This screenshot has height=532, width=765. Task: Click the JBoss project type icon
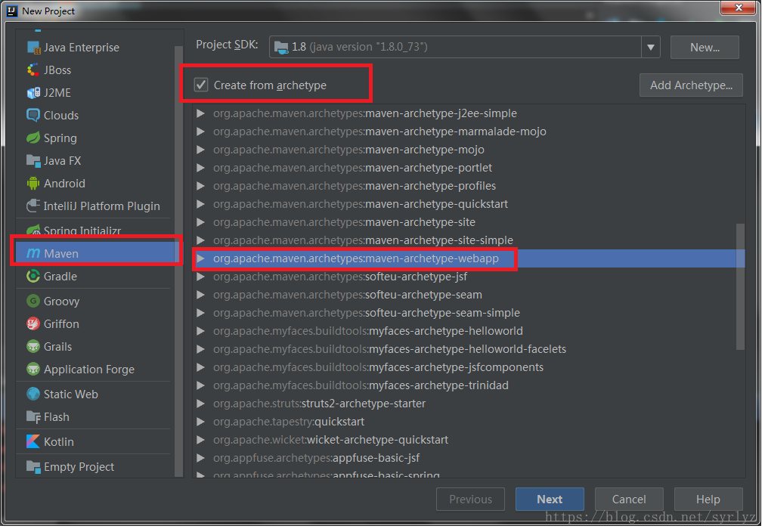(x=33, y=70)
